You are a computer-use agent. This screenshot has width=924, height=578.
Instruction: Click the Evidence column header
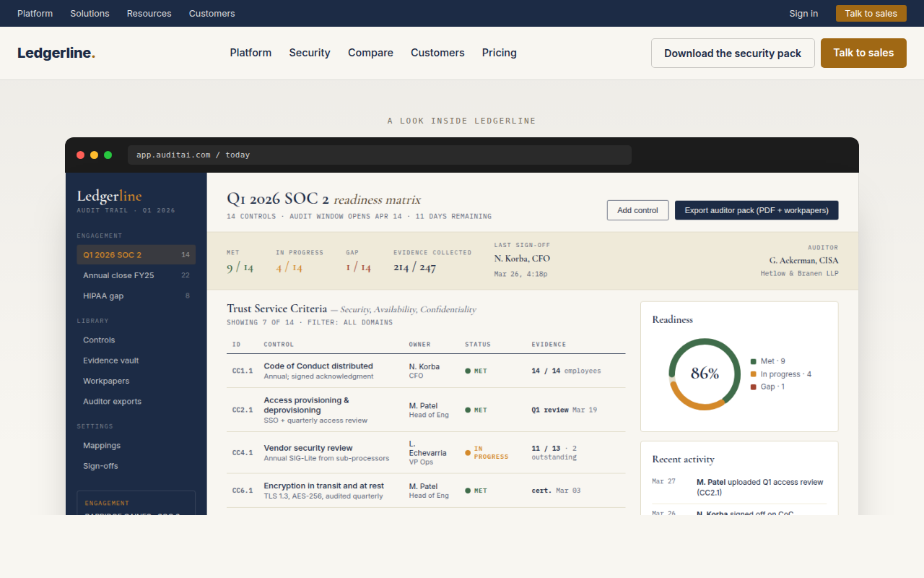(x=549, y=345)
